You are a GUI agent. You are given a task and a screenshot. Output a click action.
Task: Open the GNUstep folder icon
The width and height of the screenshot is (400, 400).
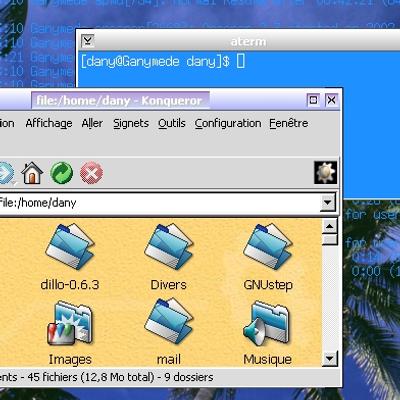pos(268,246)
